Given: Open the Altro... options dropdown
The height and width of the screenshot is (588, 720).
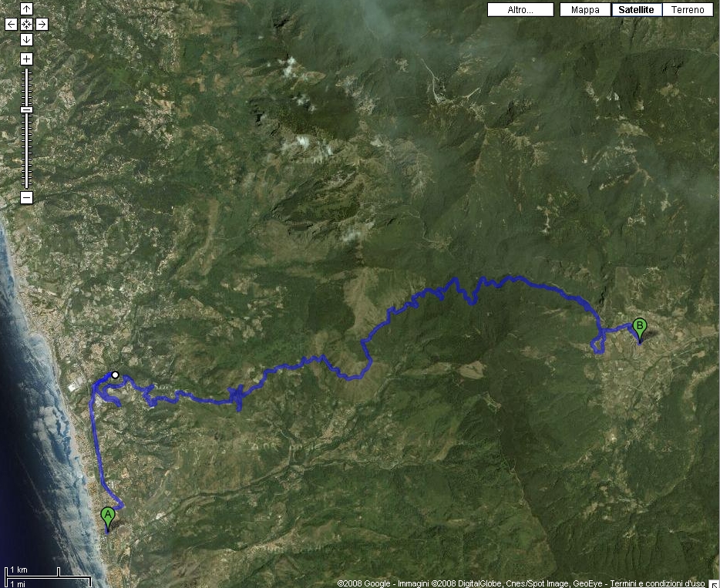Looking at the screenshot, I should [520, 10].
